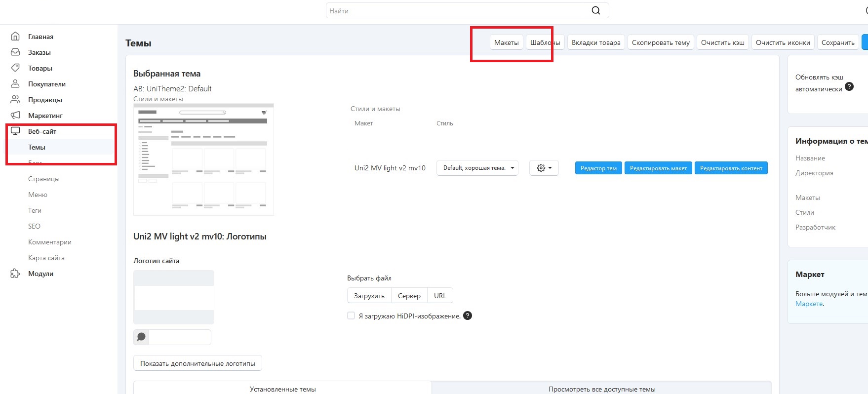Click the logo alt text input field
This screenshot has width=868, height=394.
(180, 337)
